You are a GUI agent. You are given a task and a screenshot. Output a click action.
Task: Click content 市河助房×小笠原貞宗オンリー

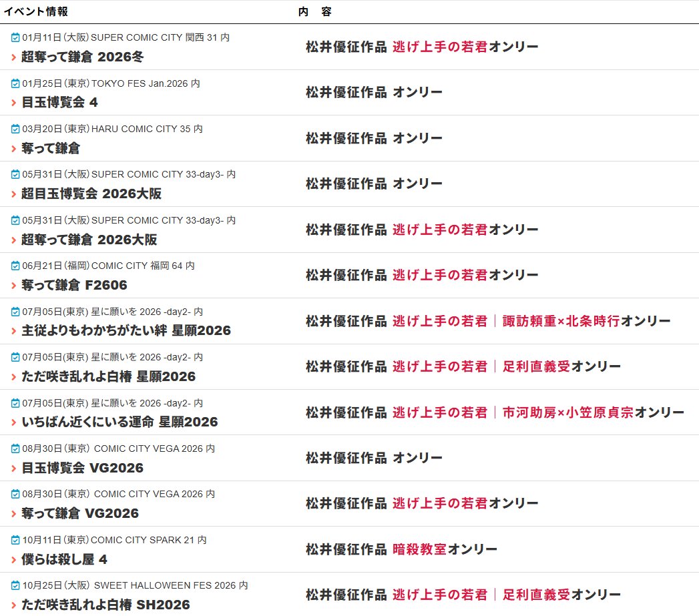click(594, 412)
